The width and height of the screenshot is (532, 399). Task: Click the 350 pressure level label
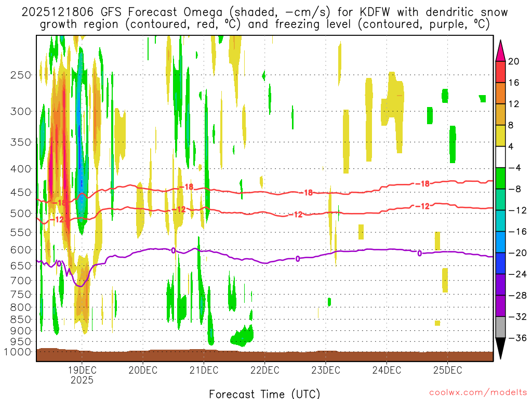[x=20, y=142]
